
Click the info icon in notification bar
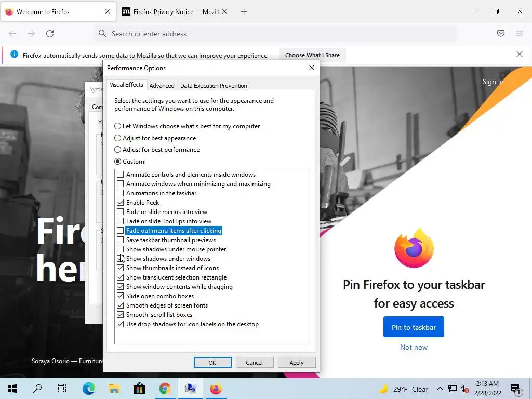tap(14, 54)
